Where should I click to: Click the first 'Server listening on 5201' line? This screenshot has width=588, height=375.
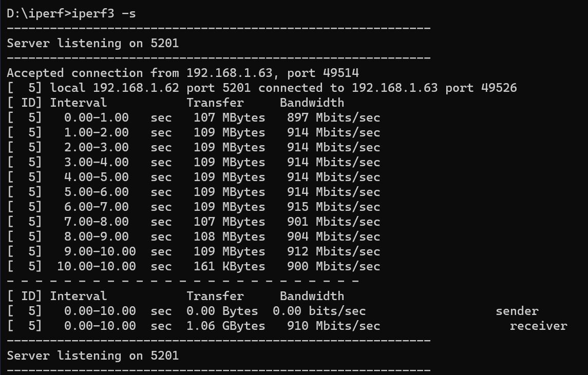[92, 43]
